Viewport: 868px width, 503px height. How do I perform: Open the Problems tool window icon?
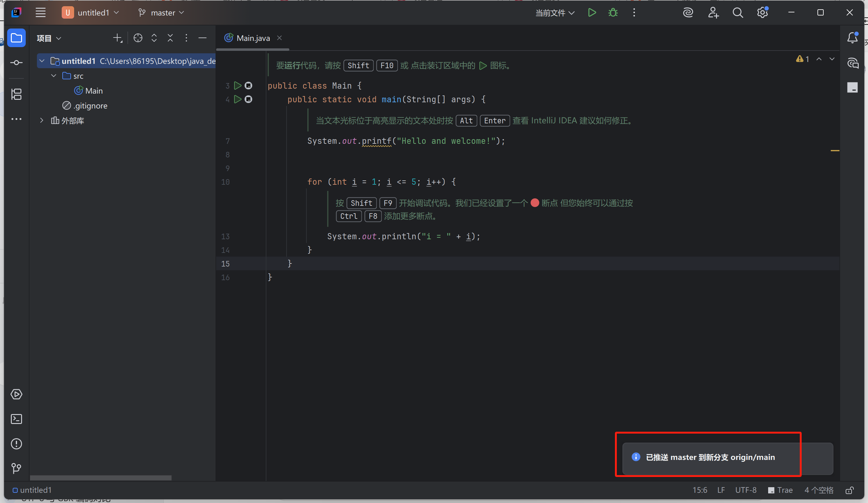click(16, 444)
